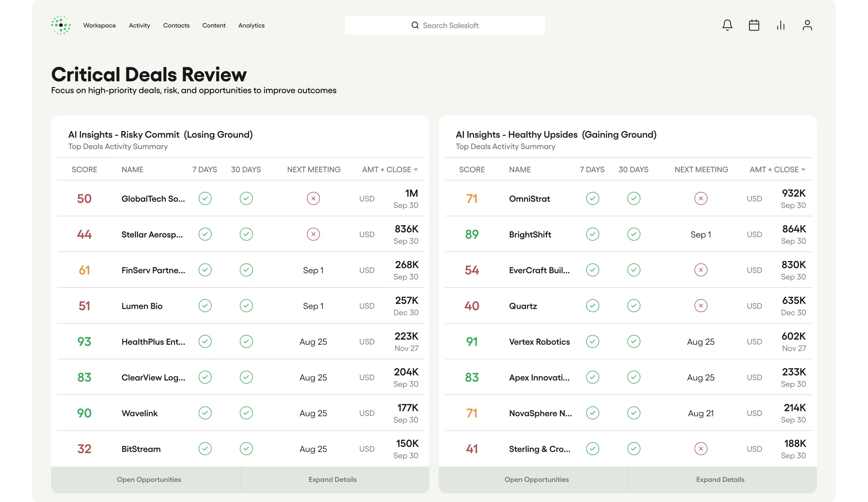Screen dimensions: 868x502
Task: Select the Wavelink deal name
Action: click(x=139, y=413)
